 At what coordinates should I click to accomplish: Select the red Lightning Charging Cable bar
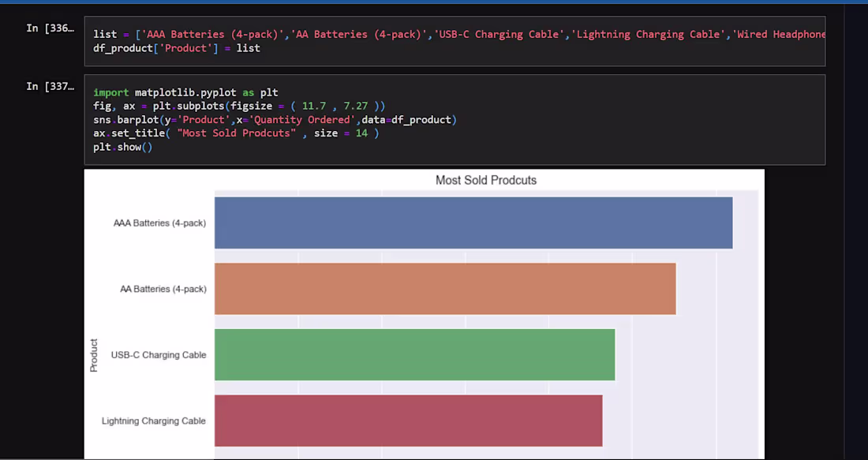pyautogui.click(x=406, y=421)
